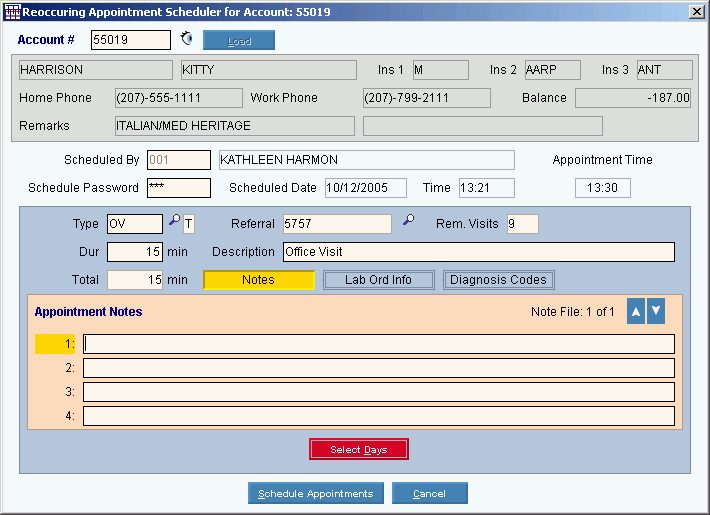The height and width of the screenshot is (515, 710).
Task: Click the Remarks field ITALIAN/MED HERITAGE
Action: (x=235, y=126)
